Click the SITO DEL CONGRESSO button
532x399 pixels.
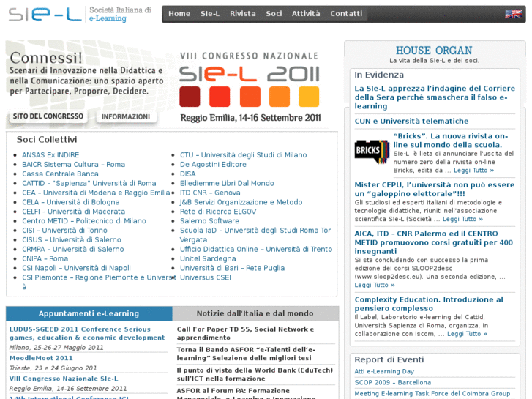(48, 116)
